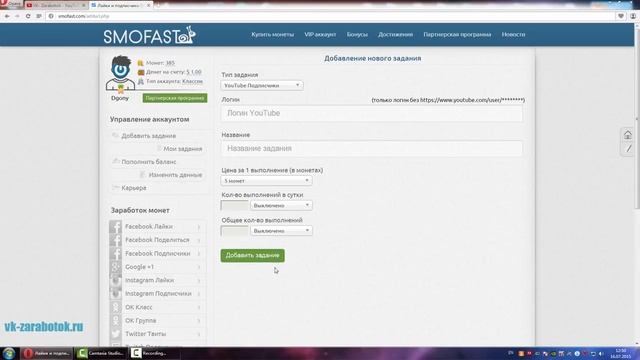The image size is (640, 360).
Task: Open Новости in the top menu
Action: [513, 35]
